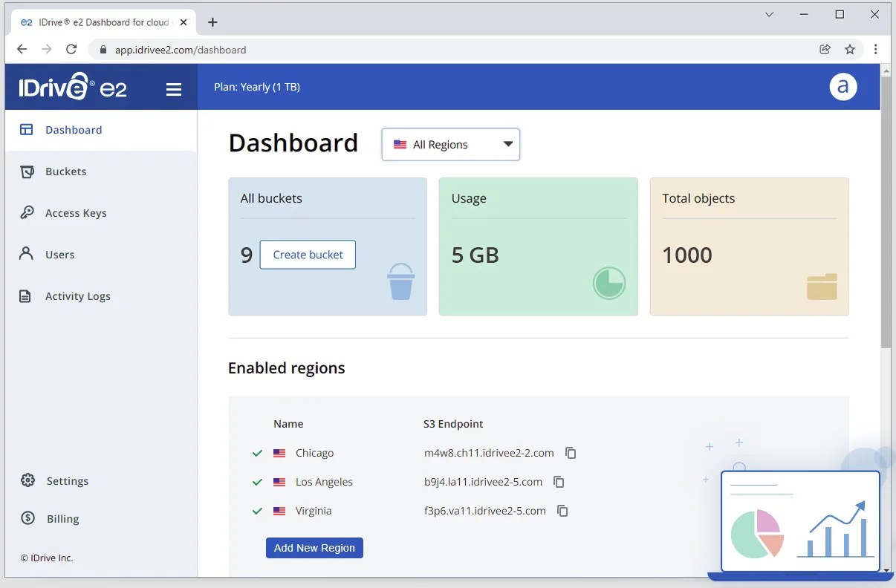Click the Settings gear icon

pos(28,480)
